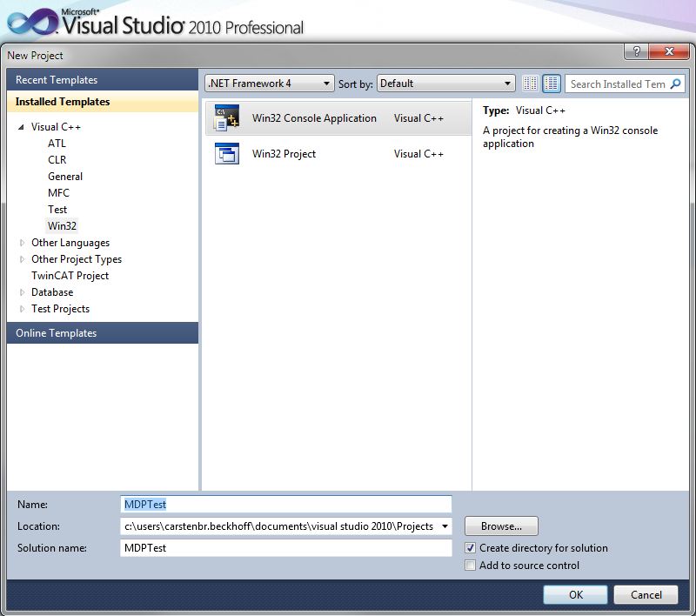Switch to small icons view
This screenshot has height=616, width=696.
click(x=530, y=84)
